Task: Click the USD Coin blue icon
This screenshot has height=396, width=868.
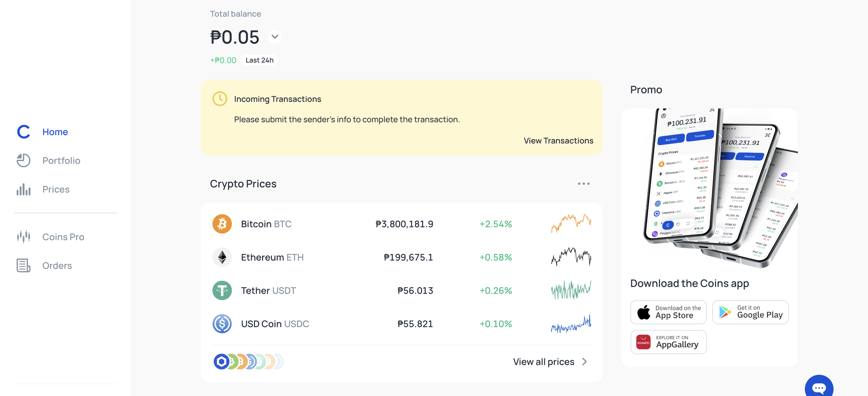Action: click(222, 324)
